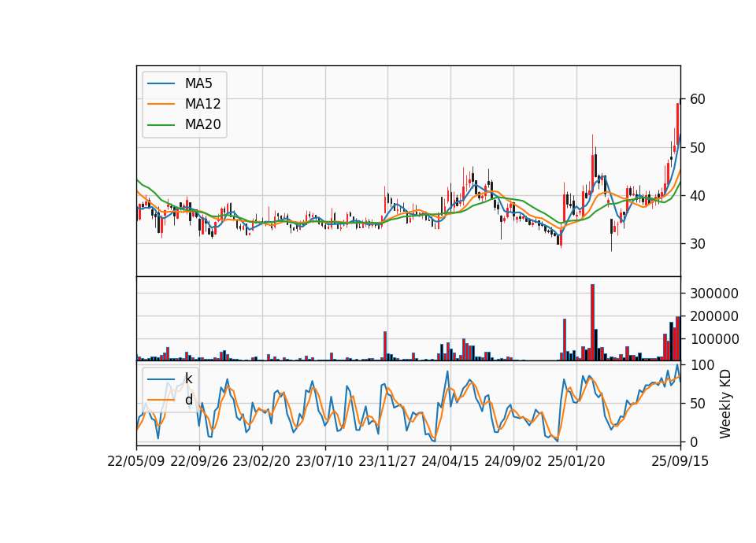The width and height of the screenshot is (756, 543).
Task: Click the volume axis value 100000
Action: pyautogui.click(x=714, y=340)
